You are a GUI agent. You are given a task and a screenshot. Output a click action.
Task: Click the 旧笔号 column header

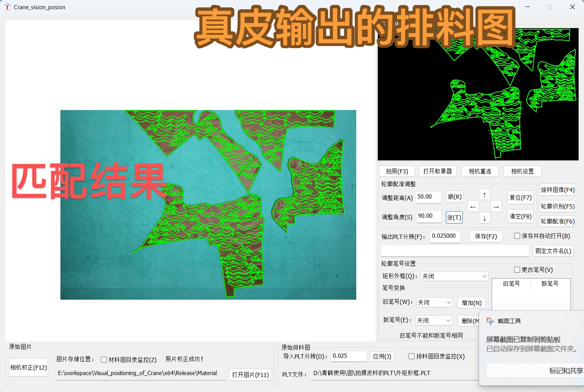tap(511, 284)
